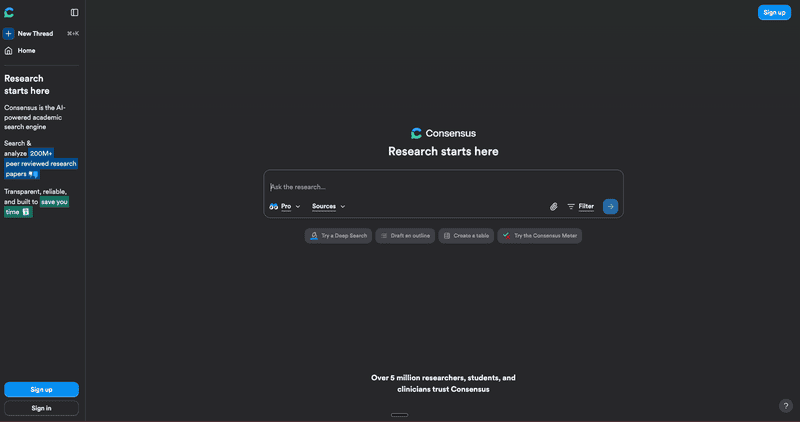Select Try a Deep Search suggestion
800x422 pixels.
point(338,236)
